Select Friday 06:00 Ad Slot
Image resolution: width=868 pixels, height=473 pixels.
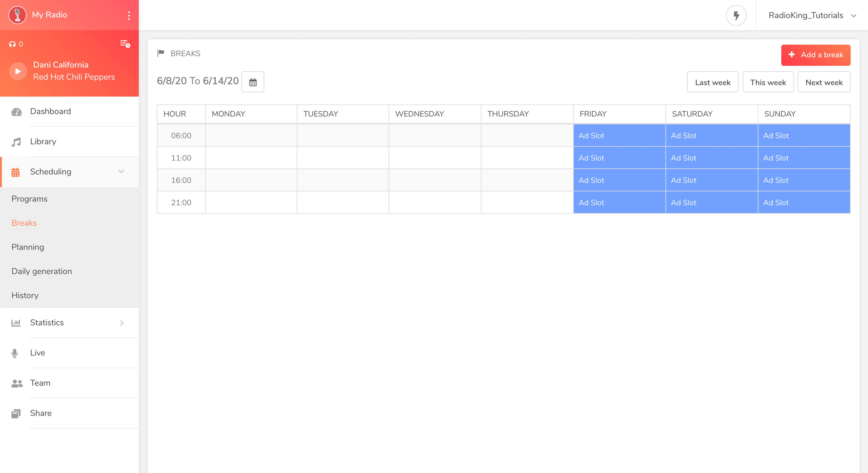[x=619, y=135]
